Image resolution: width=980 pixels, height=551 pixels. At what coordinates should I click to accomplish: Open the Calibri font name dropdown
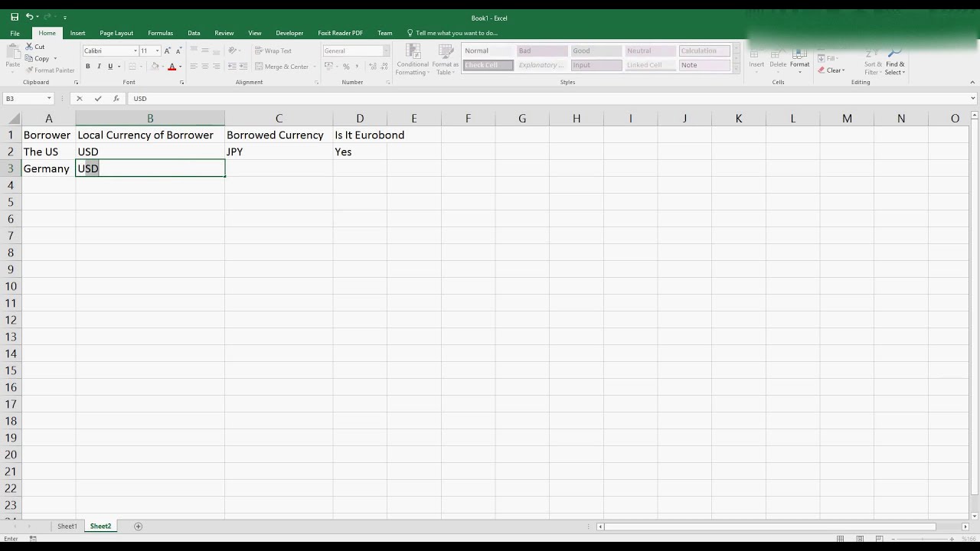[x=136, y=51]
